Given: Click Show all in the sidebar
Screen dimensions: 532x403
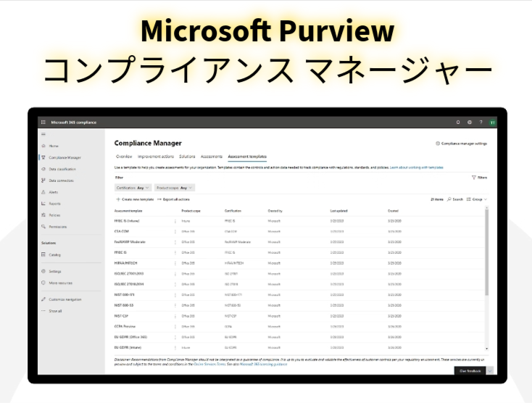Looking at the screenshot, I should click(x=55, y=311).
